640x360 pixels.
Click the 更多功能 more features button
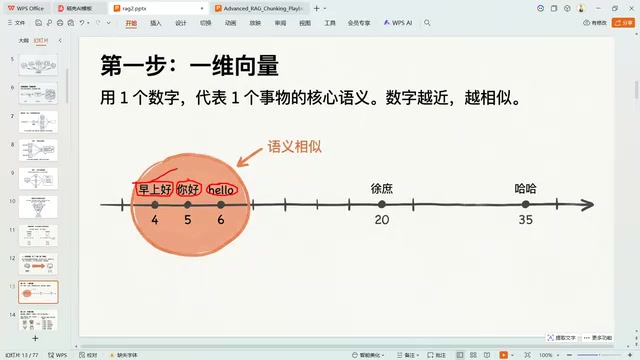pyautogui.click(x=598, y=338)
